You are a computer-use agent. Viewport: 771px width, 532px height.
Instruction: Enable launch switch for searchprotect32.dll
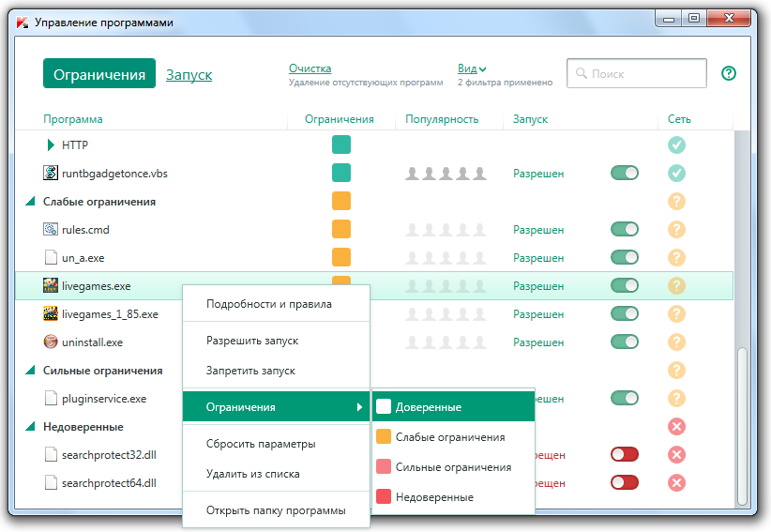(x=625, y=454)
